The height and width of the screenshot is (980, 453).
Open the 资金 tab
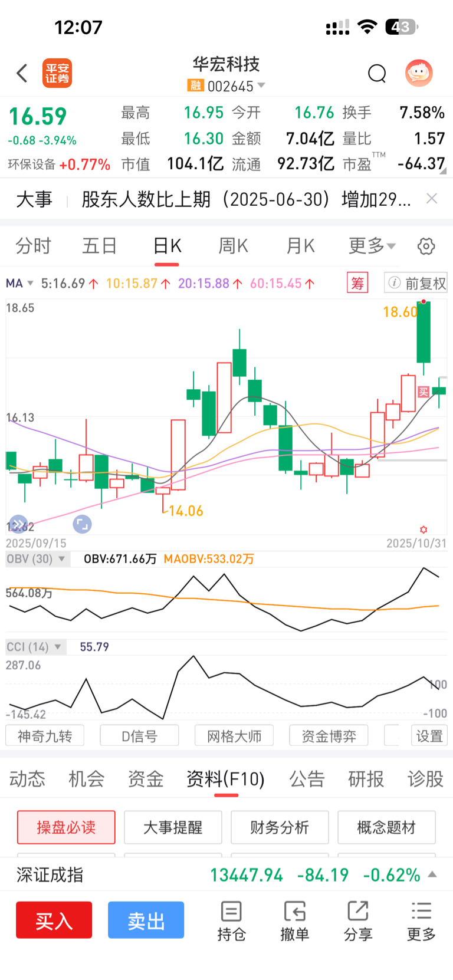pyautogui.click(x=145, y=779)
